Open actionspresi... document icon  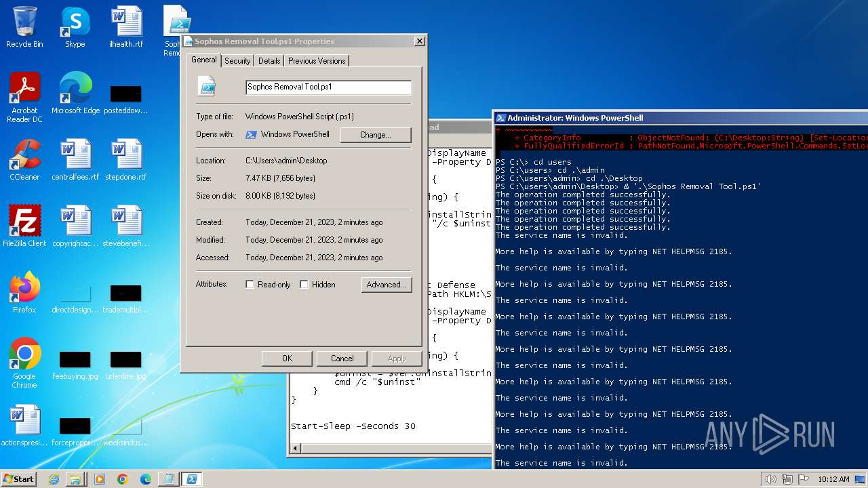pos(24,426)
